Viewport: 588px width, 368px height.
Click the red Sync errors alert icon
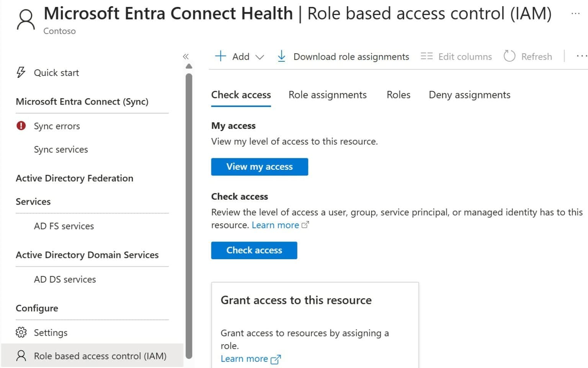coord(21,126)
